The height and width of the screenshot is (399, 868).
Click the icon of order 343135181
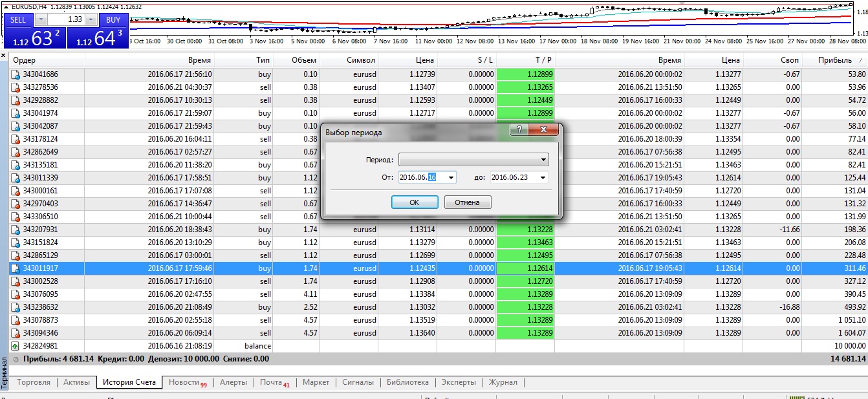[16, 165]
